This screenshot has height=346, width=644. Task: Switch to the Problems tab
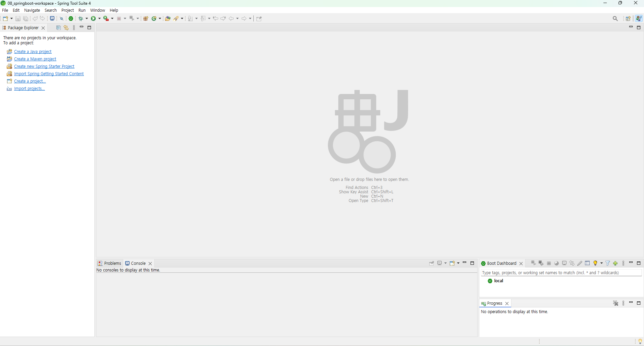coord(109,263)
